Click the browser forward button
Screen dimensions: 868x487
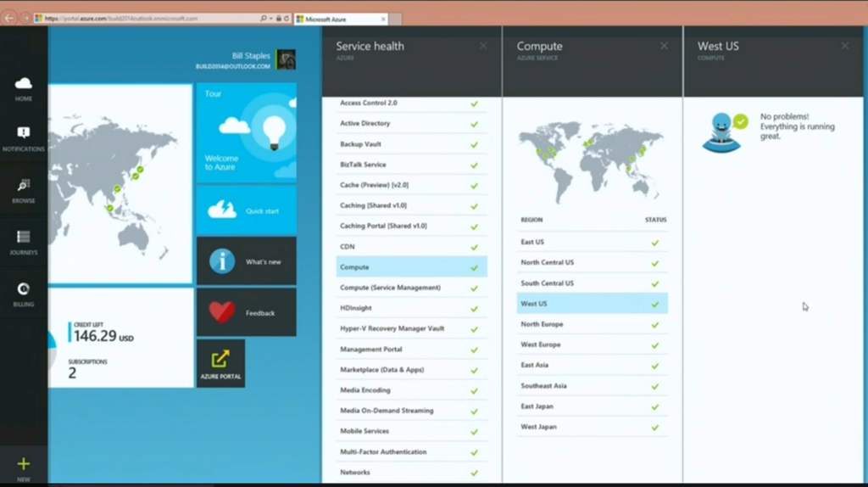25,19
